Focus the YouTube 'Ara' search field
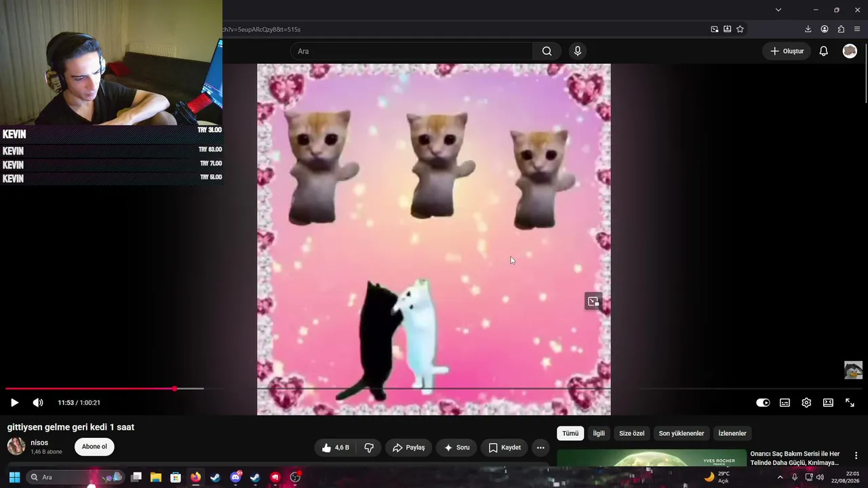The width and height of the screenshot is (868, 488). (x=412, y=51)
